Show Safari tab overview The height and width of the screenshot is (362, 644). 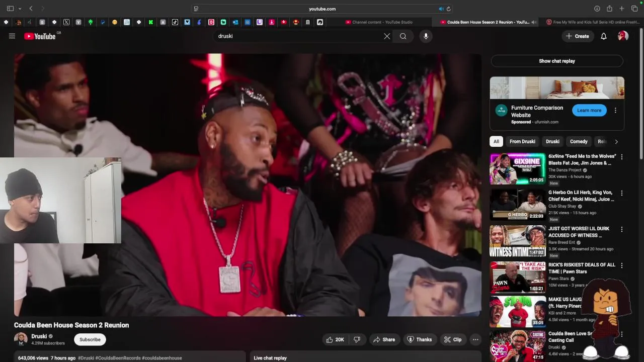(634, 9)
